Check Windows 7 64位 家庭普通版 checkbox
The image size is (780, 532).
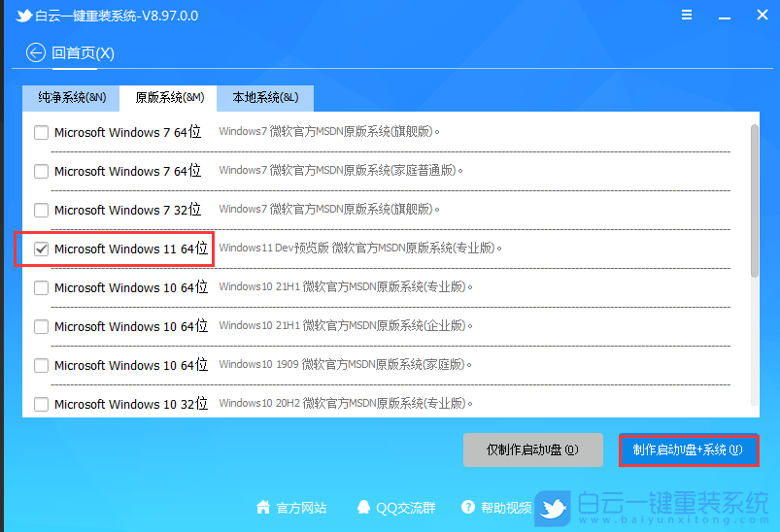click(x=42, y=172)
